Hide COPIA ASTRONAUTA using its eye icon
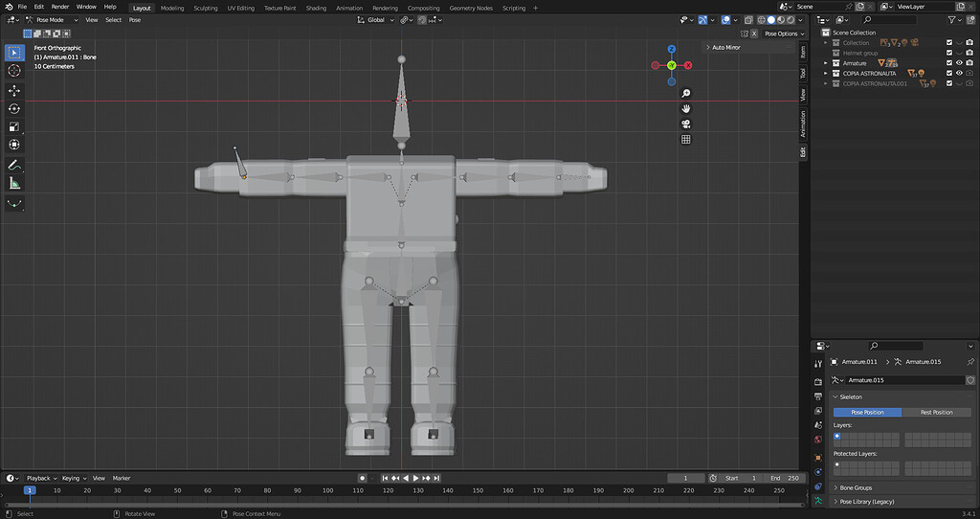980x519 pixels. [959, 73]
